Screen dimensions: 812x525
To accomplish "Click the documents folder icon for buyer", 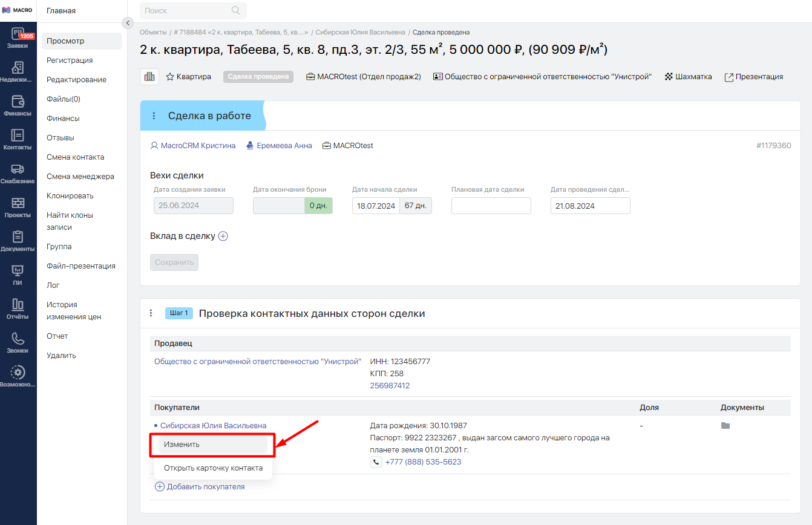I will 725,426.
